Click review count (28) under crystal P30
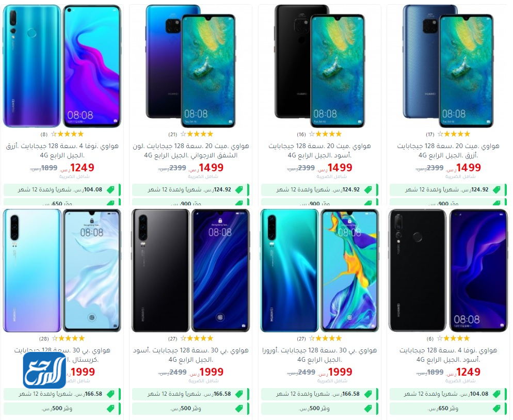Image resolution: width=513 pixels, height=420 pixels. (x=44, y=339)
